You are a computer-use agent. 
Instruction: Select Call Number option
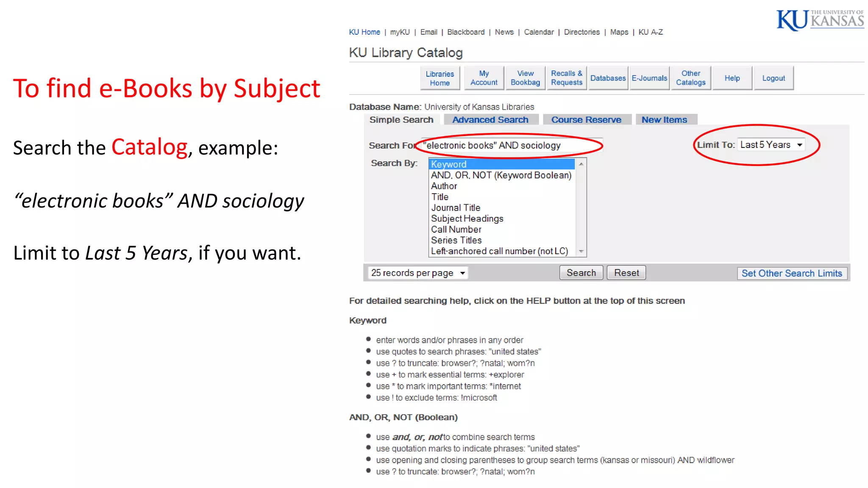coord(502,229)
